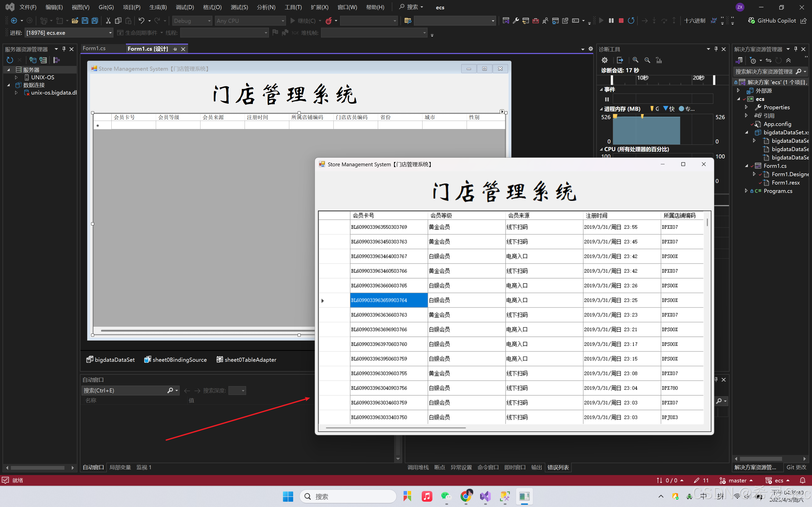This screenshot has height=507, width=812.
Task: Open the 调试(D) menu
Action: [185, 7]
